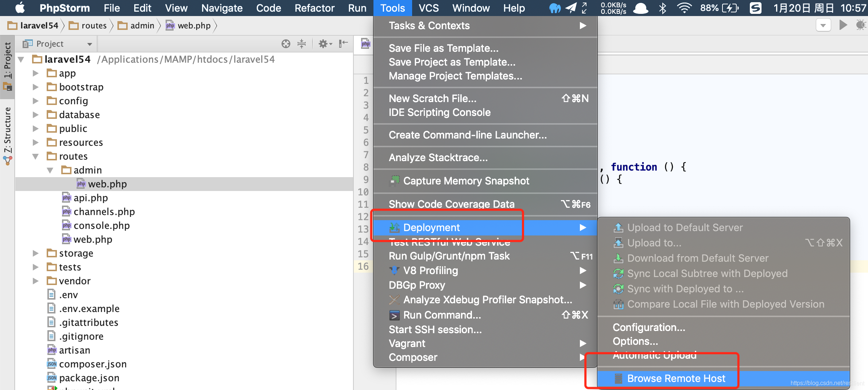This screenshot has width=868, height=390.
Task: Open the Refactor menu
Action: (x=314, y=8)
